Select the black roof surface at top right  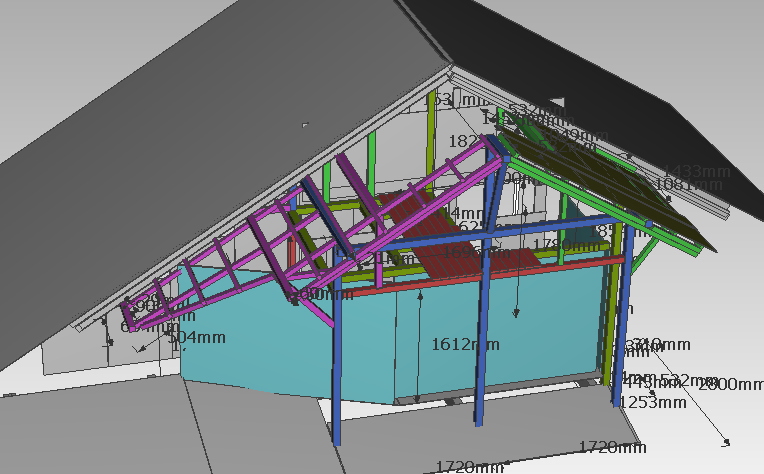coord(600,50)
